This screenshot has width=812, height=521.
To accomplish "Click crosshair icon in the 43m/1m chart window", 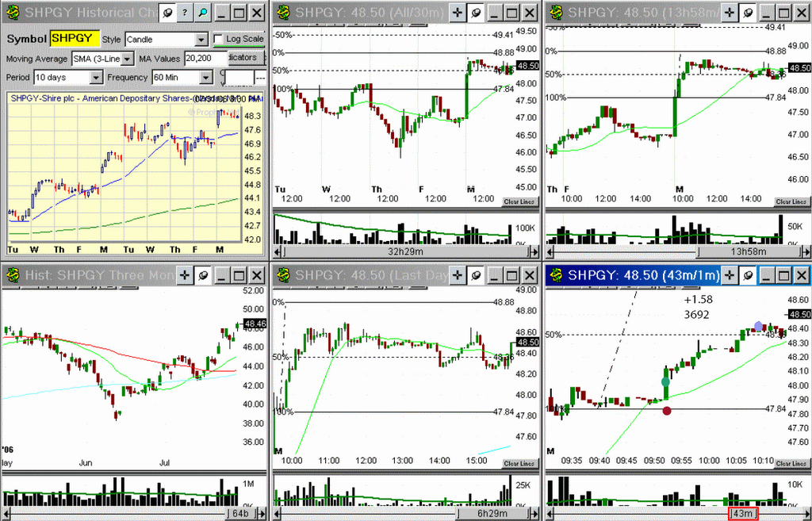I will (x=730, y=275).
